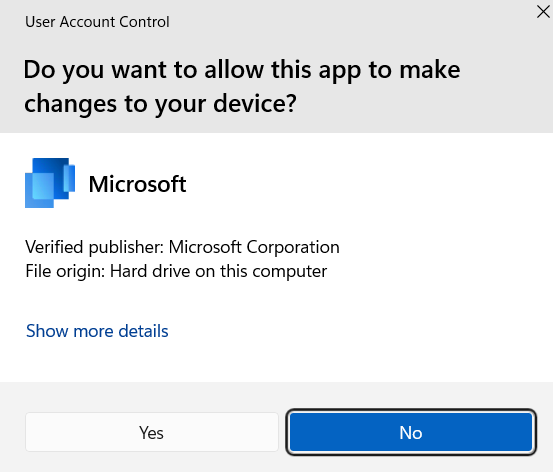Click the word 'details' in the blue link
This screenshot has height=472, width=553.
pos(143,331)
